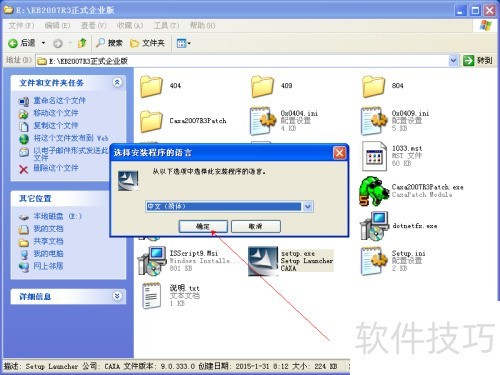Open the 工具(T) menu

pos(166,25)
